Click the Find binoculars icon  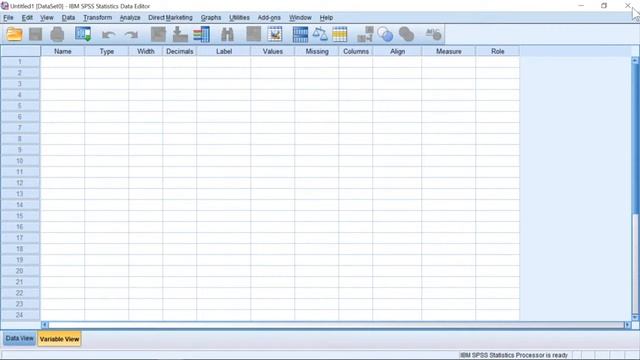pyautogui.click(x=227, y=34)
